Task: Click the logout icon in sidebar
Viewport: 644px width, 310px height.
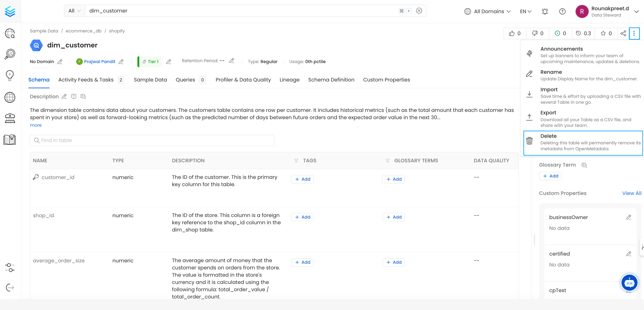Action: 10,288
